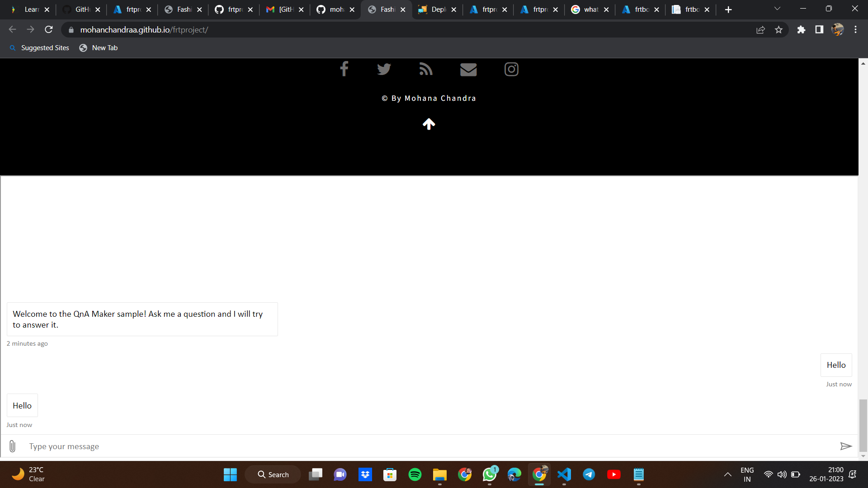
Task: Launch Spotify from the taskbar
Action: click(x=415, y=474)
